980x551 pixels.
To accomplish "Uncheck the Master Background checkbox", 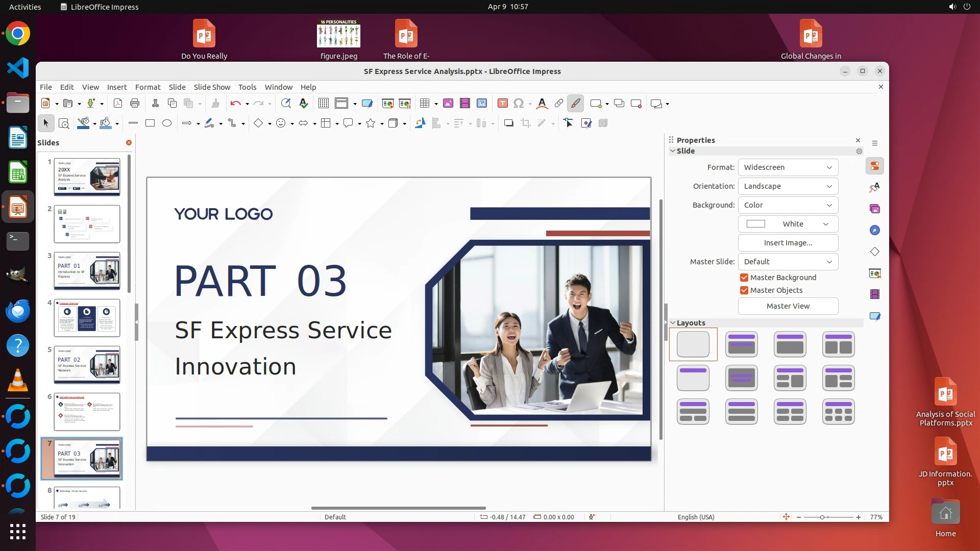I will [x=744, y=278].
